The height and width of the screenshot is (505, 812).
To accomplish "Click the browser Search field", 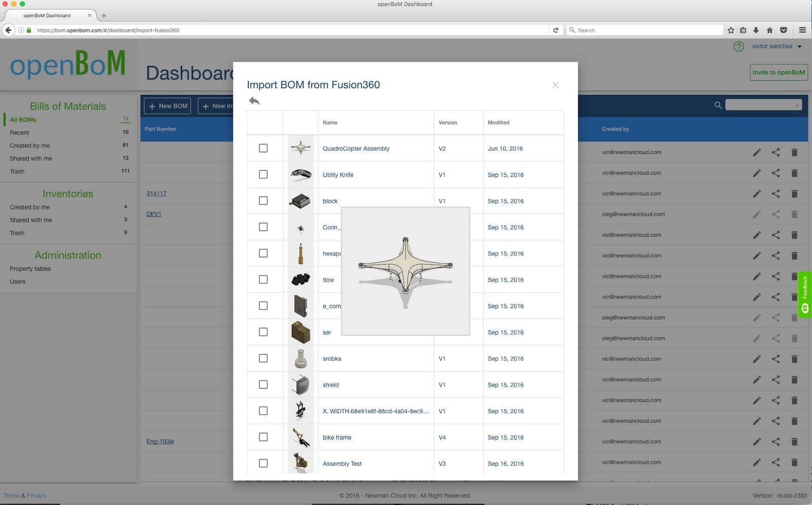I will 645,30.
